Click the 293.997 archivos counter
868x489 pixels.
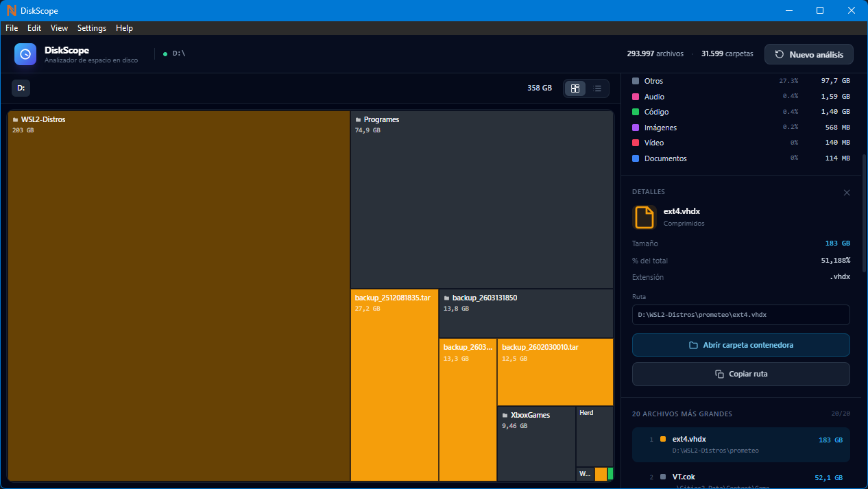(x=655, y=53)
